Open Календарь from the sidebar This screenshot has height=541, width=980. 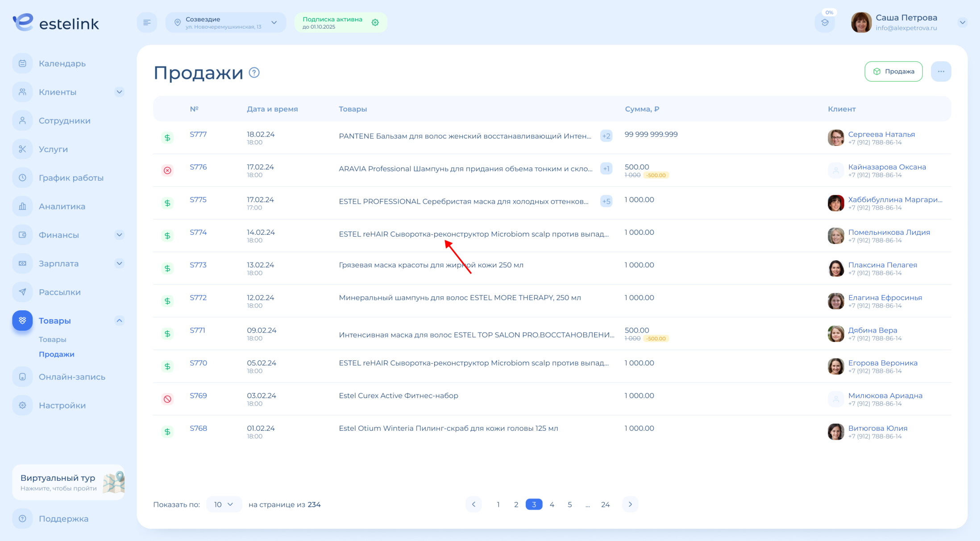click(62, 63)
